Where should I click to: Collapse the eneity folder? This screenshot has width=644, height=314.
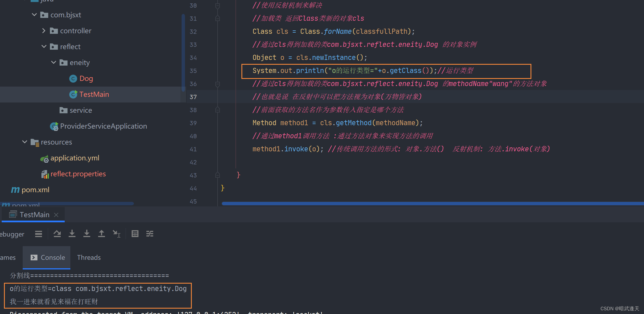tap(54, 62)
